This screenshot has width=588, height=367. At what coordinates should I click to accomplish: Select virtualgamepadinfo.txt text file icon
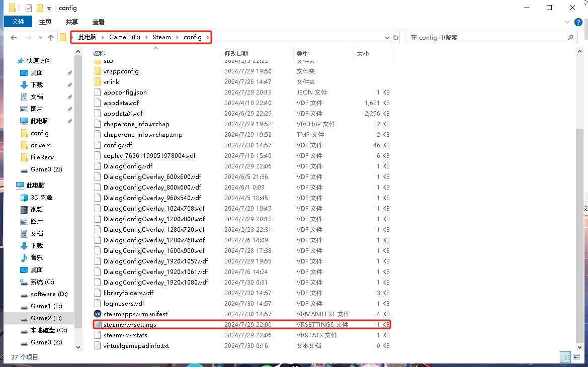tap(98, 345)
